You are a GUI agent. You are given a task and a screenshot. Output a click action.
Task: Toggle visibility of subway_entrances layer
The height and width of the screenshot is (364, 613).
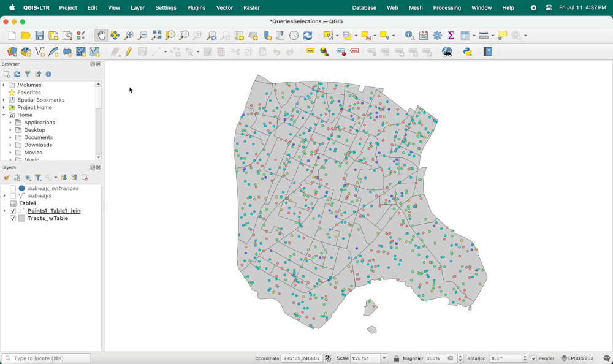coord(13,188)
